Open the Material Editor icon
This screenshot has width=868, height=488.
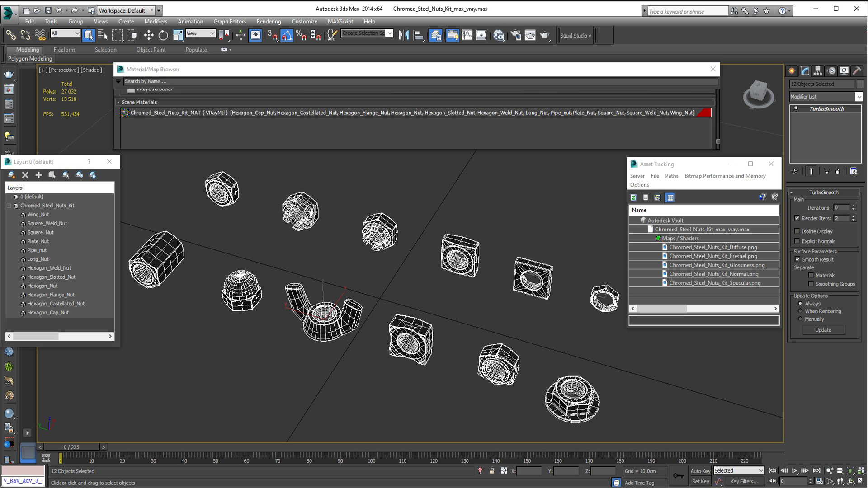(x=499, y=35)
